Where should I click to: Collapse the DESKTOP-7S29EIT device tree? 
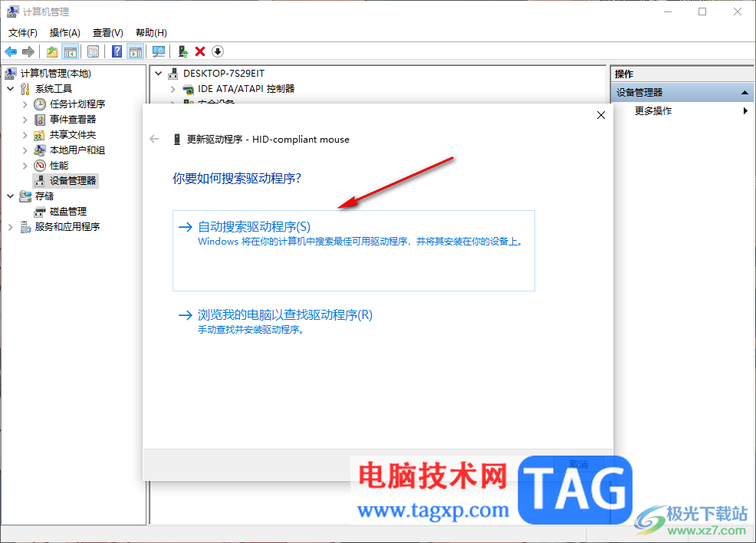(158, 74)
